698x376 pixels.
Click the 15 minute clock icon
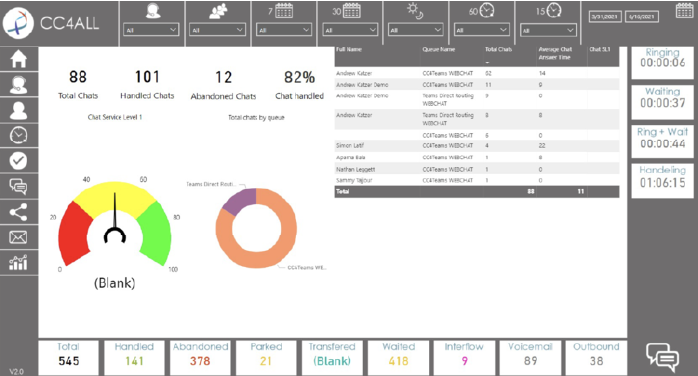[x=554, y=10]
